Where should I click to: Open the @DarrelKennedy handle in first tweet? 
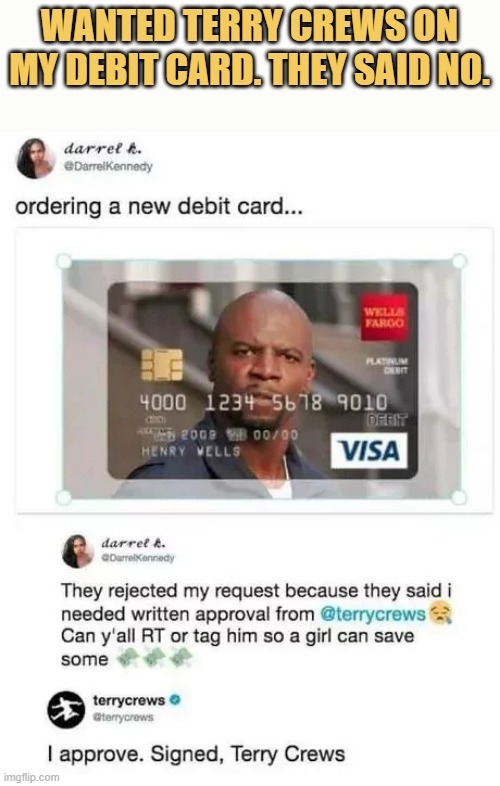(108, 166)
